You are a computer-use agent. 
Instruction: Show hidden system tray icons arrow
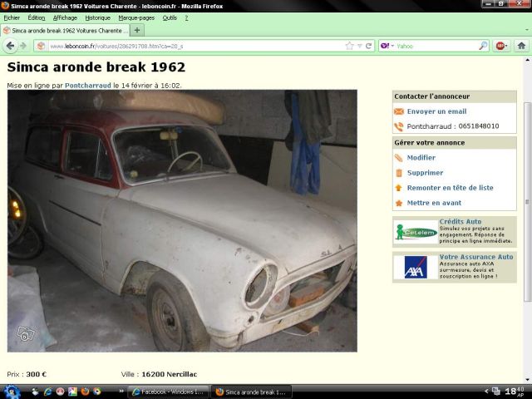point(486,392)
